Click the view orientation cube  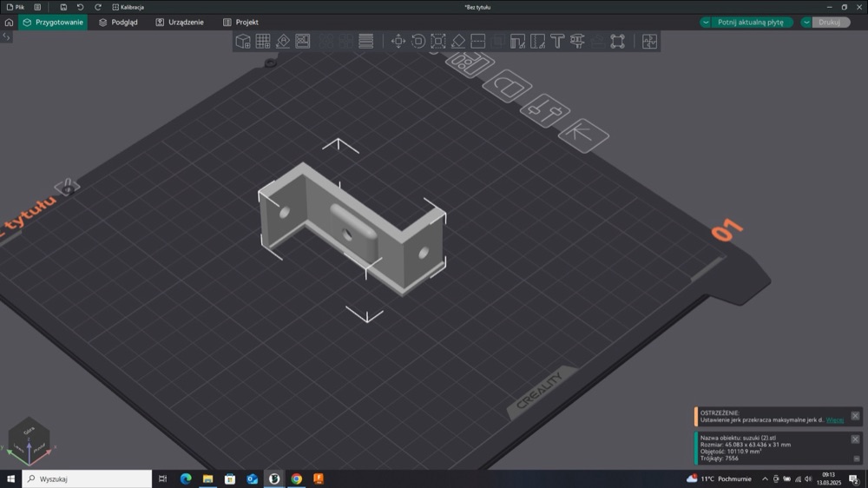pos(29,440)
